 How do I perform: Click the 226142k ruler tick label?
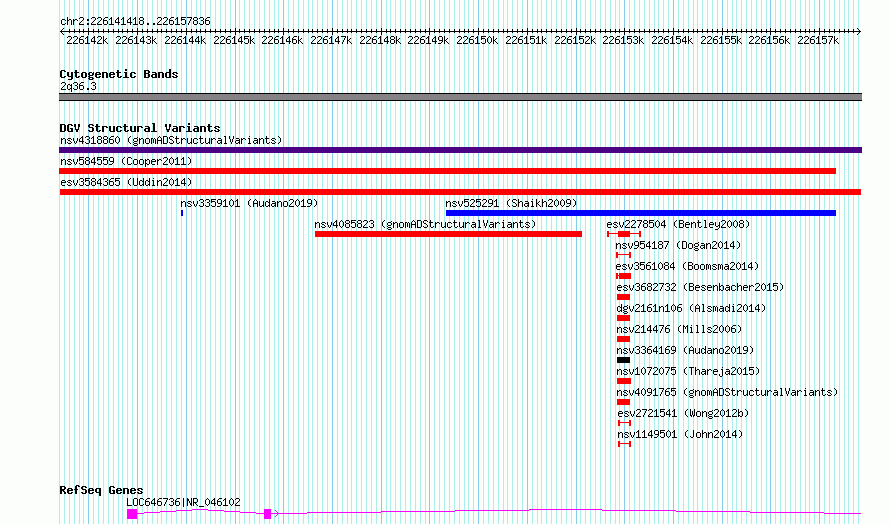(x=87, y=41)
